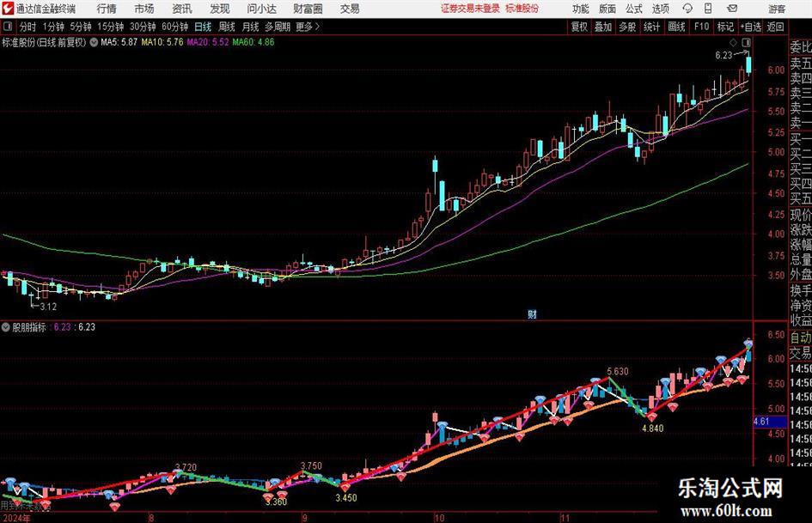Click the red 标准股份 stock name link

tap(522, 9)
